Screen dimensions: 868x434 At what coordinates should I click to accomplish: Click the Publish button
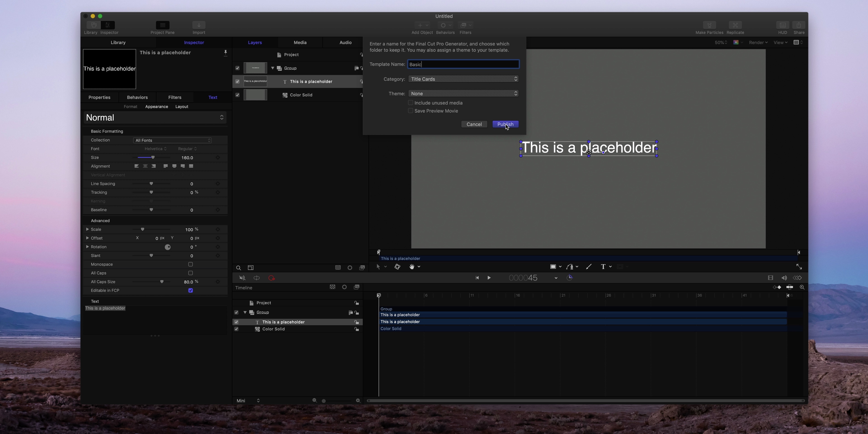coord(505,124)
